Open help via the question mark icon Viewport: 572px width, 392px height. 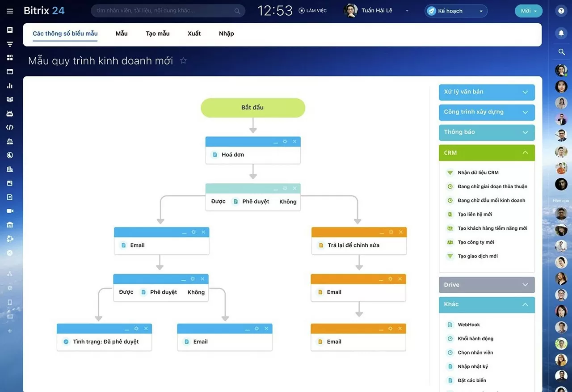tap(561, 10)
